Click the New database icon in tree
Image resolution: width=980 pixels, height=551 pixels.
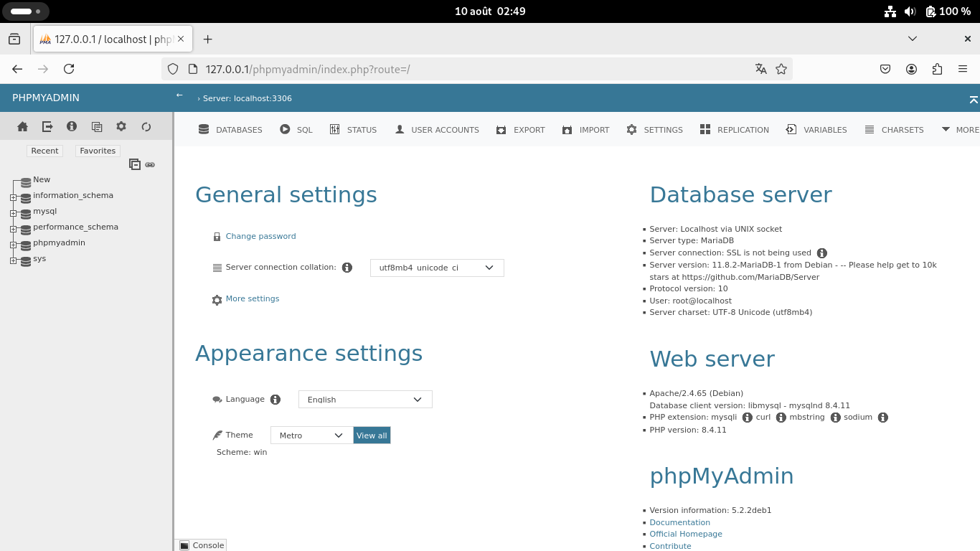coord(26,182)
